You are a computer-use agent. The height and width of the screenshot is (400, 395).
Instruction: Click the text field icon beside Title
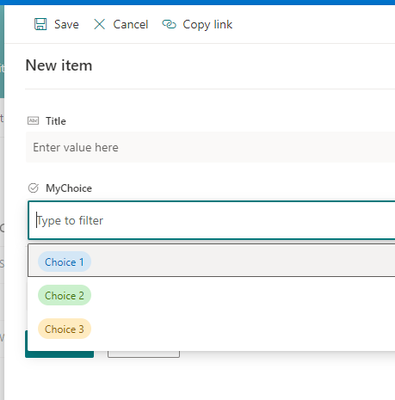point(33,121)
